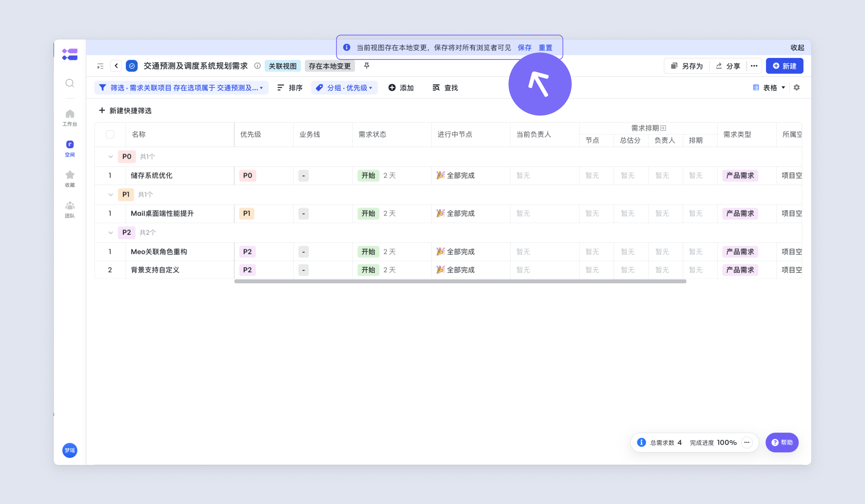The height and width of the screenshot is (504, 865).
Task: Click the app logo at top left
Action: (x=70, y=54)
